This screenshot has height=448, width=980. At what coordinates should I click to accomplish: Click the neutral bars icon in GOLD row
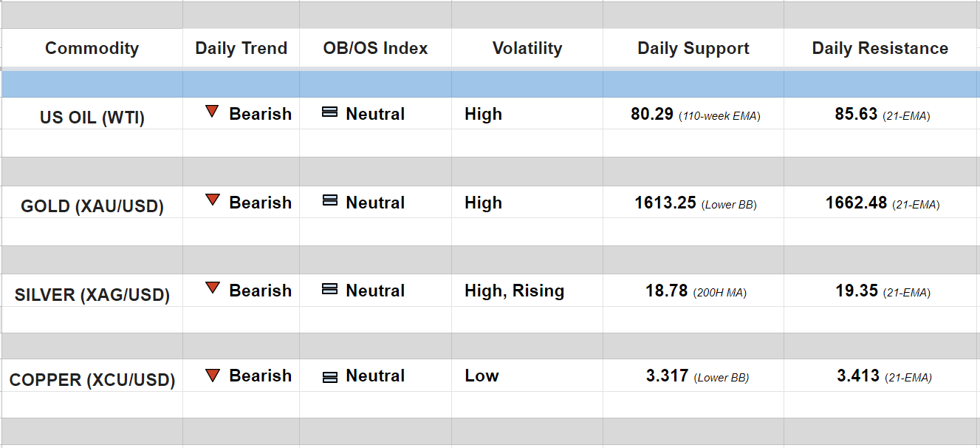(x=330, y=200)
